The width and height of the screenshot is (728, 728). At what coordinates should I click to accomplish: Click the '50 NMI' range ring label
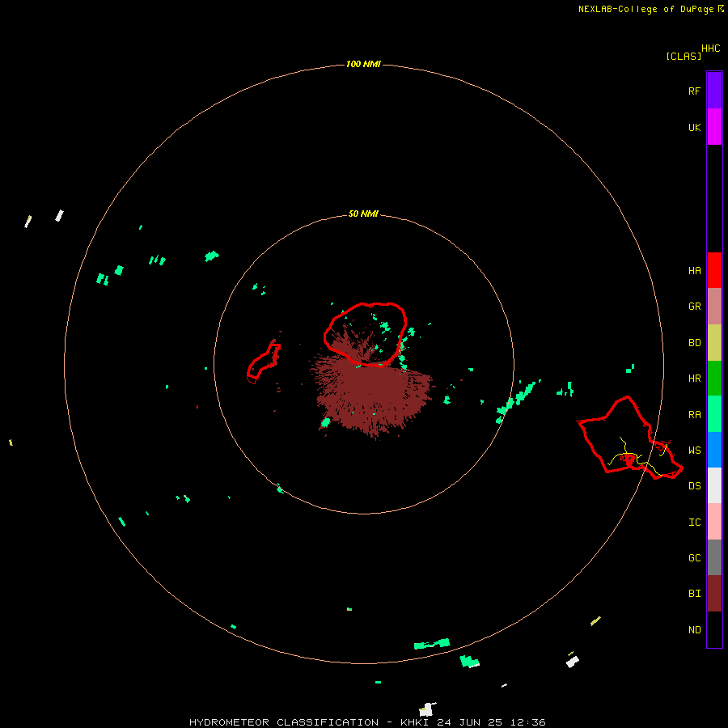(363, 214)
